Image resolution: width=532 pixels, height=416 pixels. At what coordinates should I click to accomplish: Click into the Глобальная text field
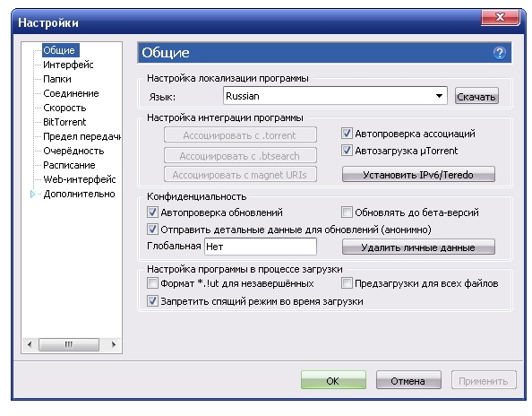(261, 247)
